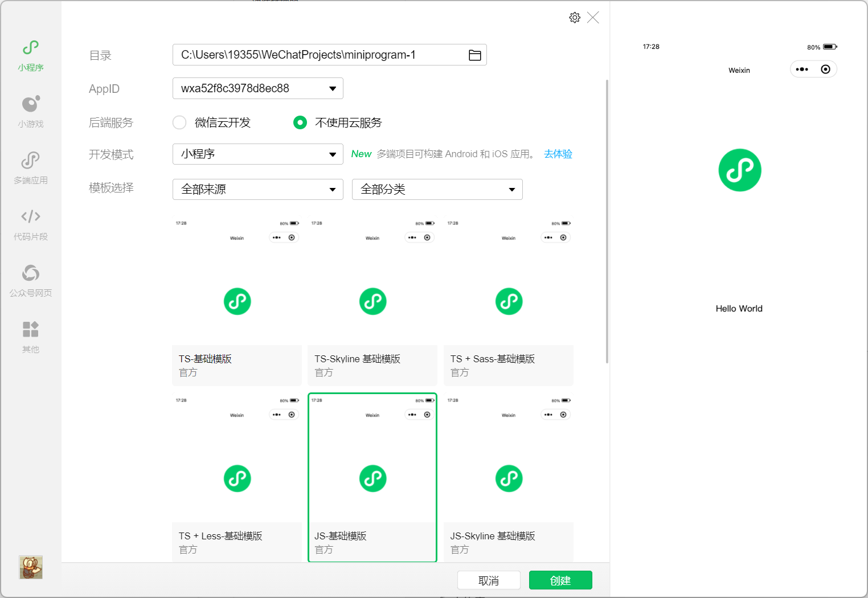
Task: Open the 其他 sidebar category
Action: pos(31,338)
